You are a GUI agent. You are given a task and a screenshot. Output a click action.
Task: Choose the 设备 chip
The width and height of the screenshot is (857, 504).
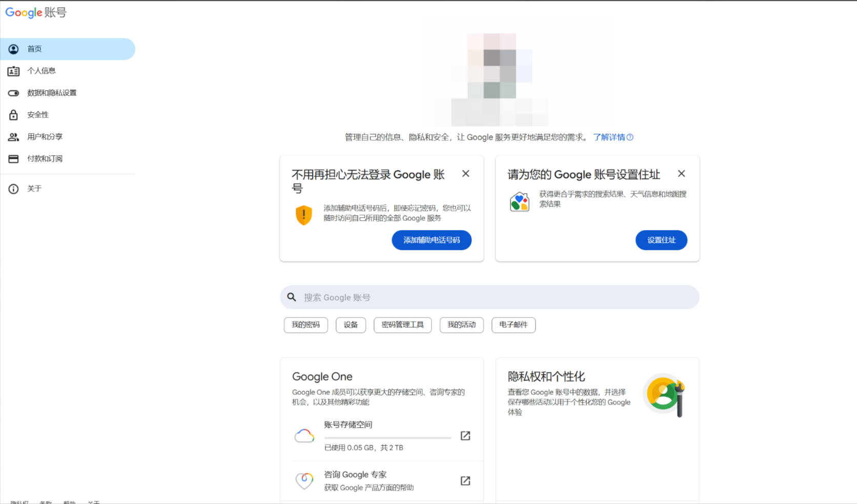click(351, 325)
